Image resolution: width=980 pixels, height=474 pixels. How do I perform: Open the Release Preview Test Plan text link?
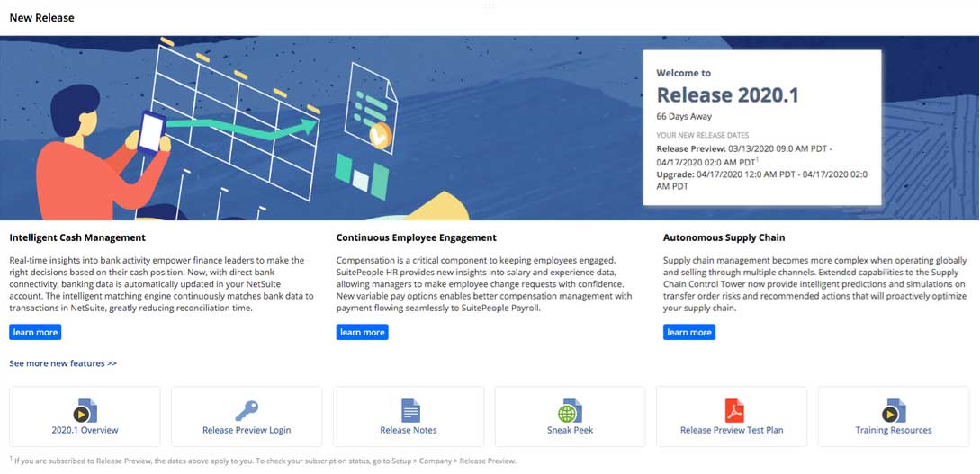732,430
